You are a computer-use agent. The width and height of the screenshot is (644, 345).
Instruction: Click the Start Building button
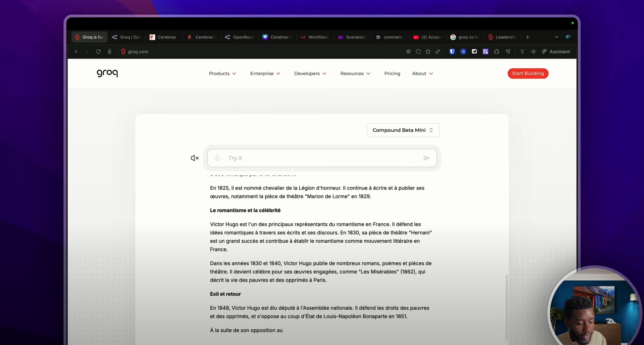[528, 74]
